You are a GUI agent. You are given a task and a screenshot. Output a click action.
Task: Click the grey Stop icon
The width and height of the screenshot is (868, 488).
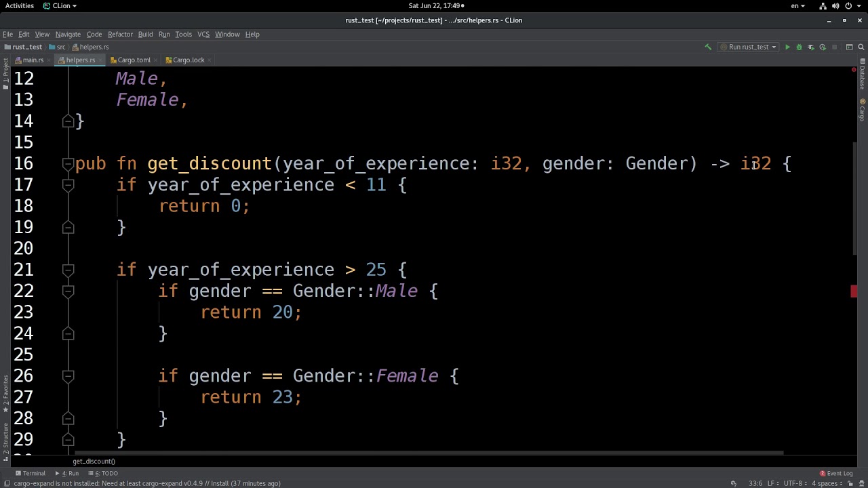834,47
